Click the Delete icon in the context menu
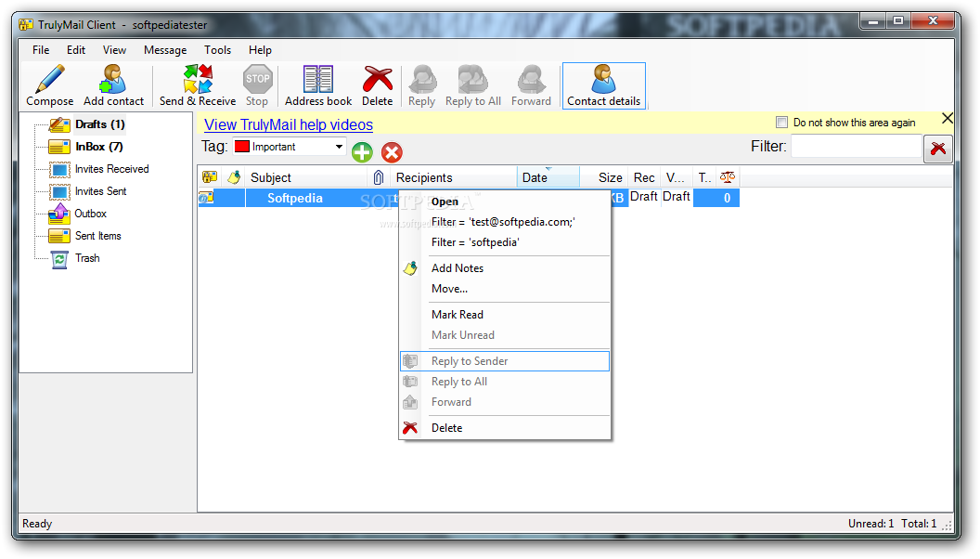Viewport: 980px width, 559px height. (x=410, y=428)
